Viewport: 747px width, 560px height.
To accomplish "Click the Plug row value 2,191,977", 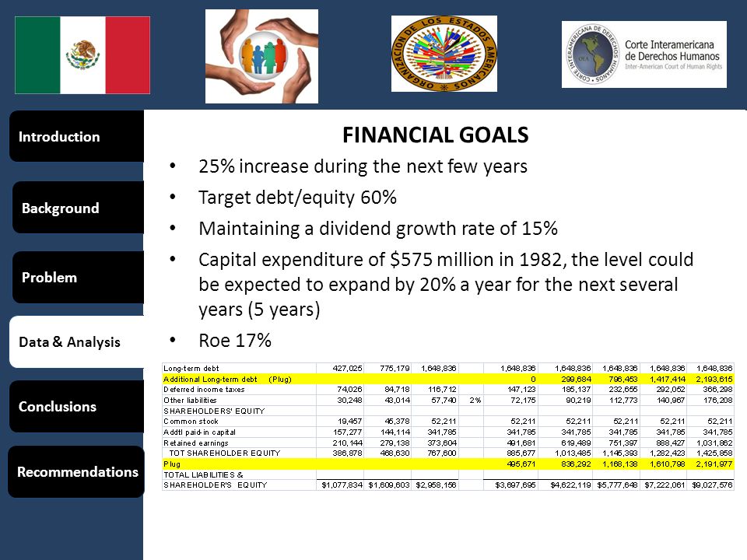I will (714, 464).
